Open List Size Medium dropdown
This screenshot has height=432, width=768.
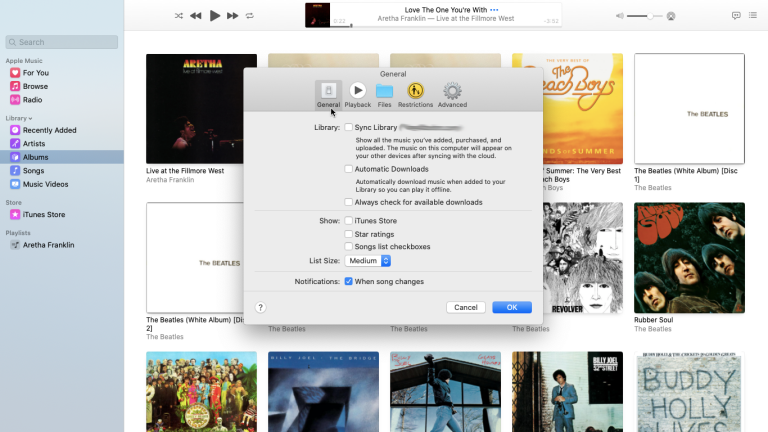[368, 261]
